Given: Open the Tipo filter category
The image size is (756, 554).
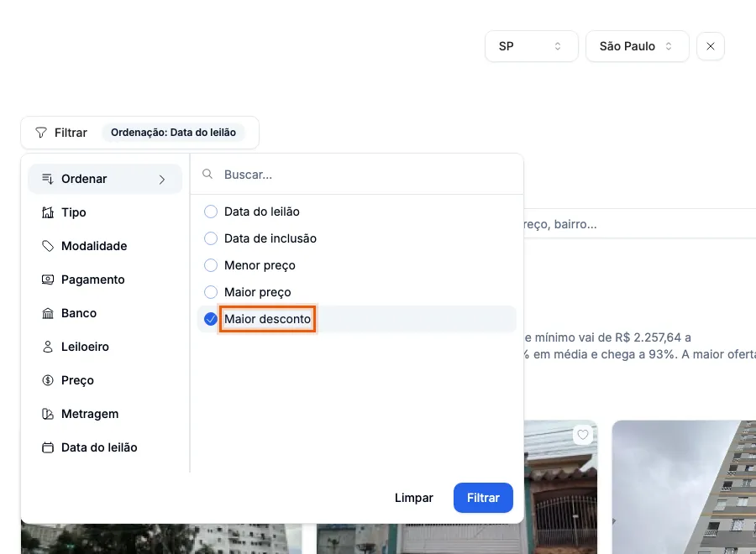Looking at the screenshot, I should click(x=105, y=212).
